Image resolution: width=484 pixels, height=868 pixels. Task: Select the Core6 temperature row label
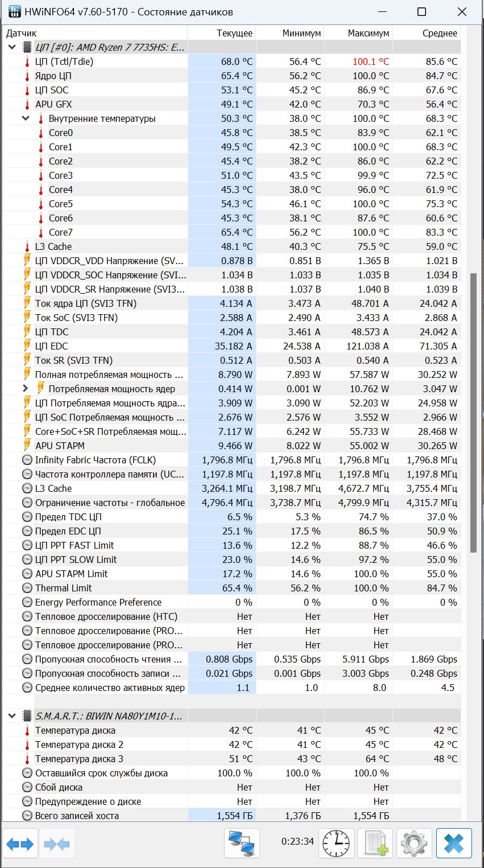(60, 218)
